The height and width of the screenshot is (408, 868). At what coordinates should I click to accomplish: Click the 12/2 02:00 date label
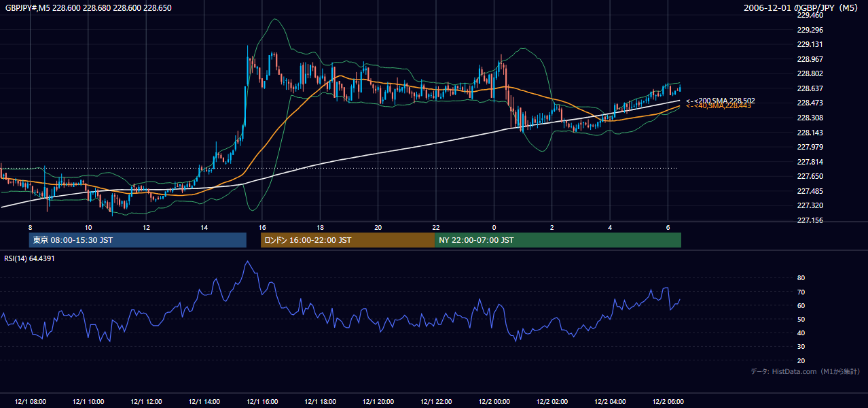(552, 402)
